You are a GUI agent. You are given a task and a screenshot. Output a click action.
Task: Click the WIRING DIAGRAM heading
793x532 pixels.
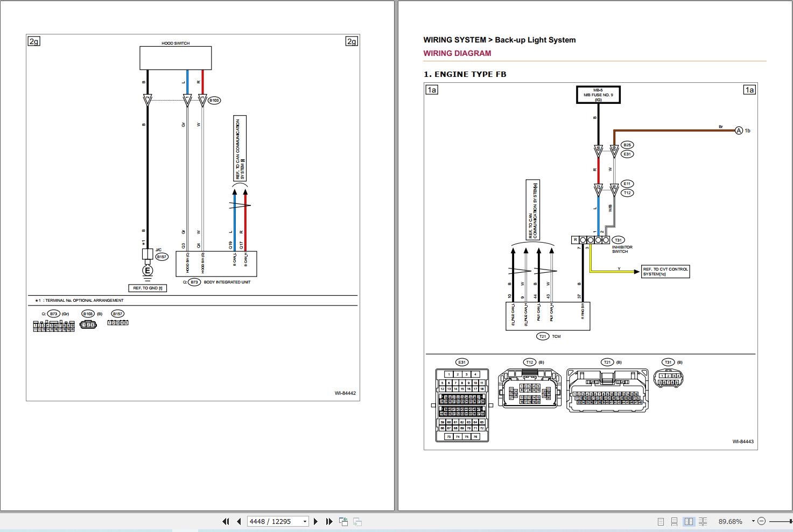457,53
